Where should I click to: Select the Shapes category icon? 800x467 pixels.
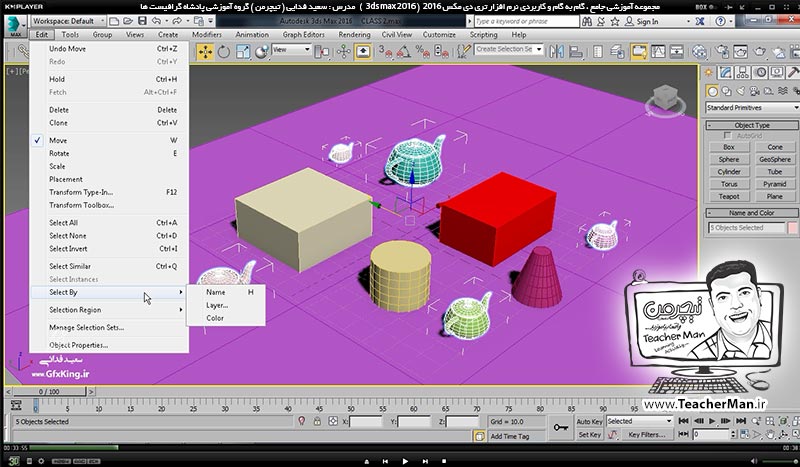726,91
